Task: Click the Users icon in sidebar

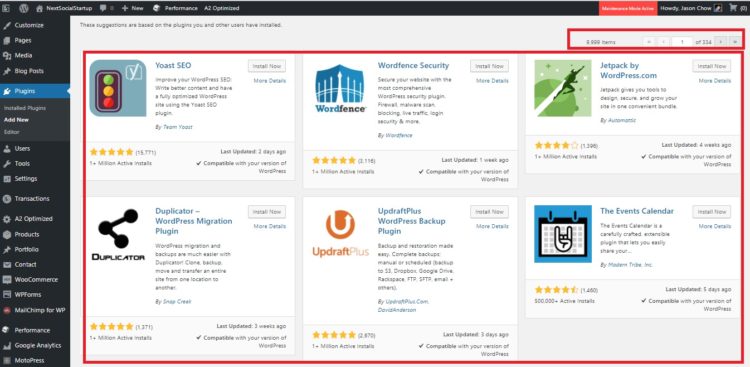Action: pos(7,148)
